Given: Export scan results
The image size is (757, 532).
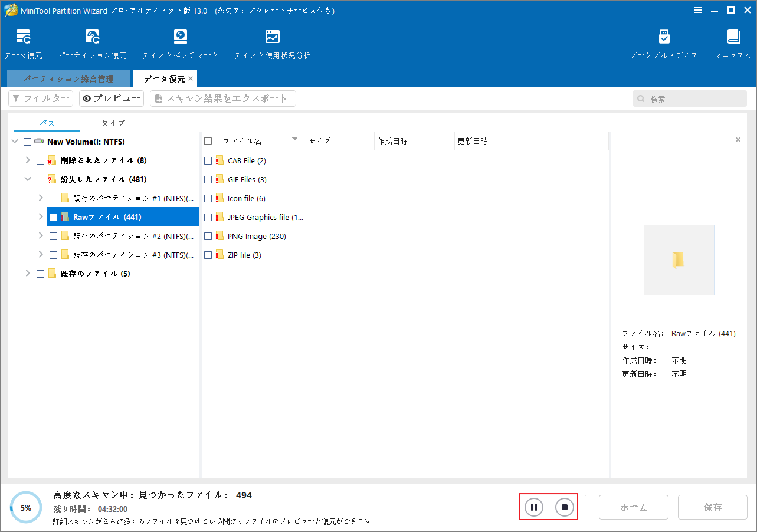Looking at the screenshot, I should pyautogui.click(x=222, y=98).
